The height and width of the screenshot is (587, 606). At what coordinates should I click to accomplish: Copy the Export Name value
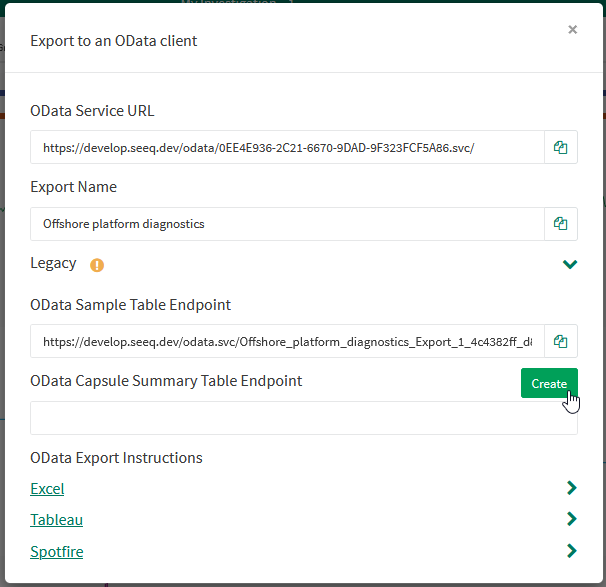561,224
